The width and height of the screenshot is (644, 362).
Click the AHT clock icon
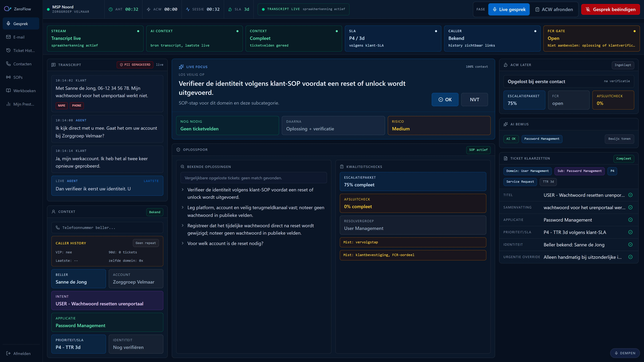point(111,9)
